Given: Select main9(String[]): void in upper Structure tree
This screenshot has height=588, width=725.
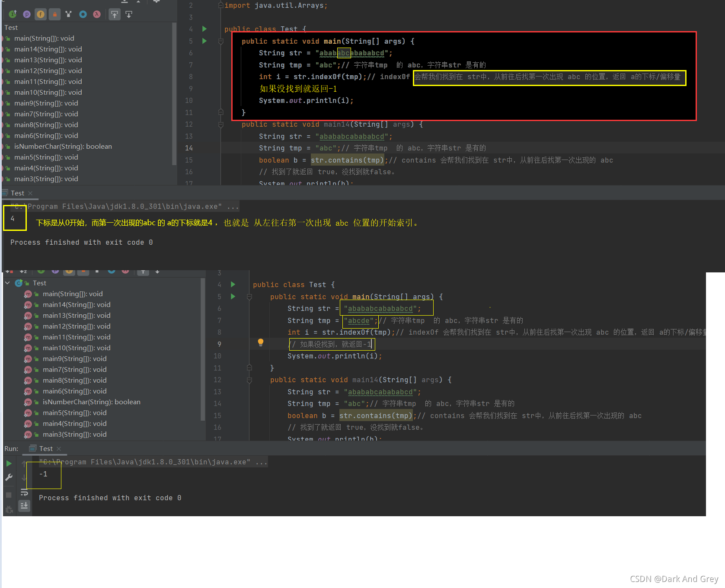Looking at the screenshot, I should coord(46,103).
